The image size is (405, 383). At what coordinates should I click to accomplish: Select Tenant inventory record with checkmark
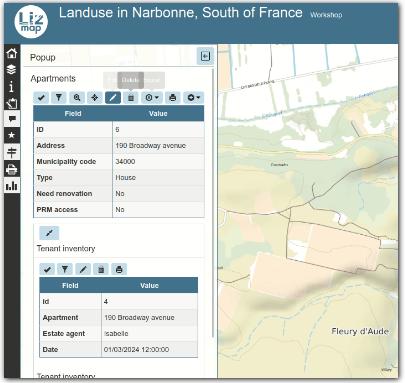(47, 269)
